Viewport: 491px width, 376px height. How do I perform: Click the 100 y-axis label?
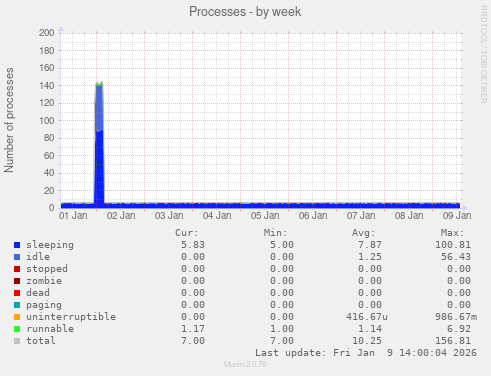pyautogui.click(x=47, y=121)
